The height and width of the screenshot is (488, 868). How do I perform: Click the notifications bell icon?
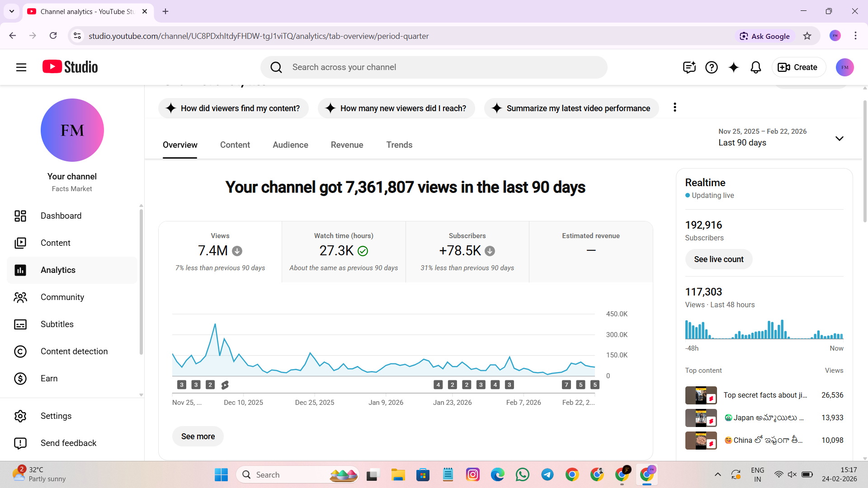[x=755, y=67]
